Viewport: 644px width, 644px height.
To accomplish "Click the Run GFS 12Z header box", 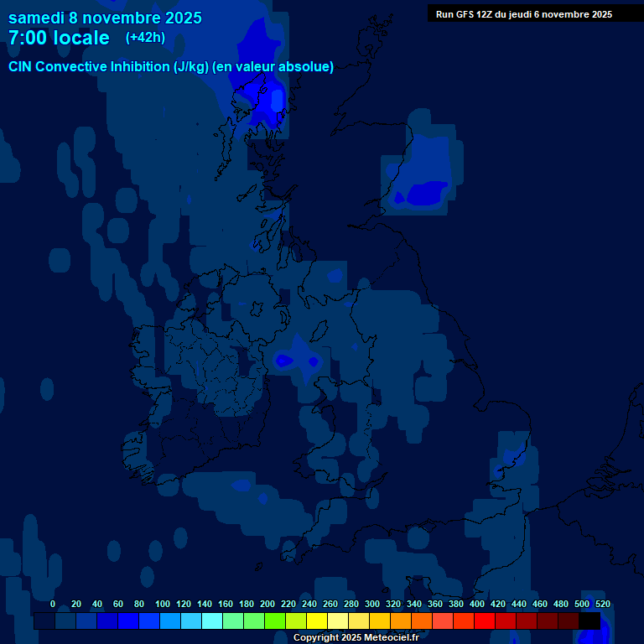I will (x=523, y=14).
